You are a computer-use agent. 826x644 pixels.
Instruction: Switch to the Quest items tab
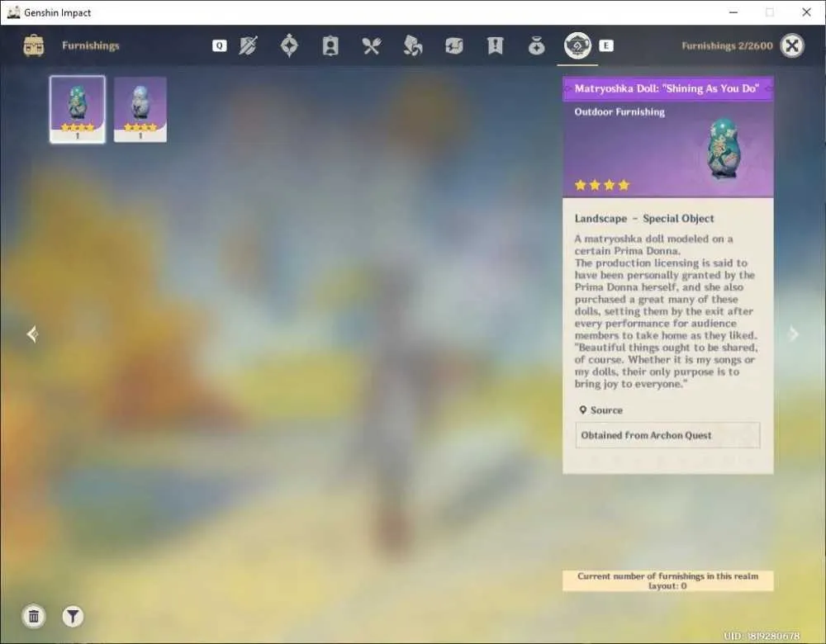point(495,45)
